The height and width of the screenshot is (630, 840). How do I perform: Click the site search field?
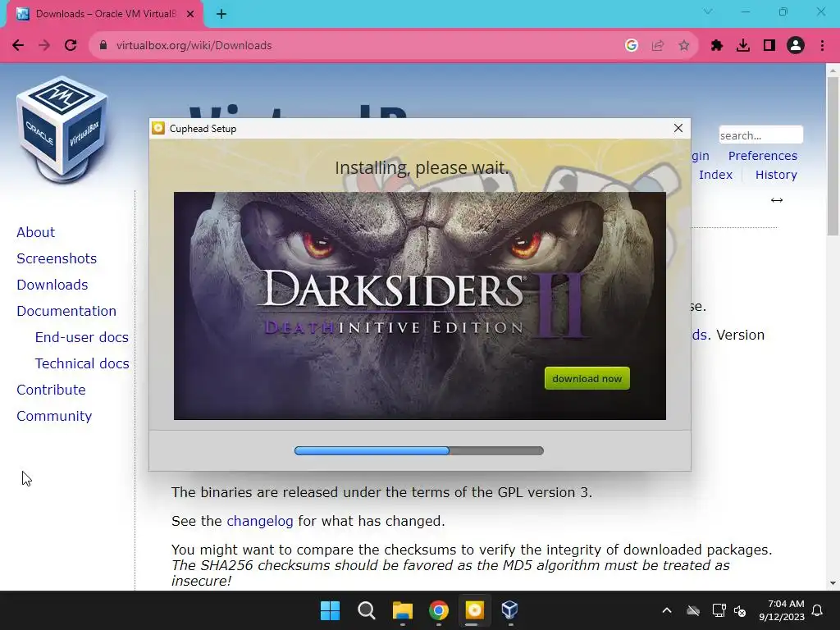[x=760, y=135]
